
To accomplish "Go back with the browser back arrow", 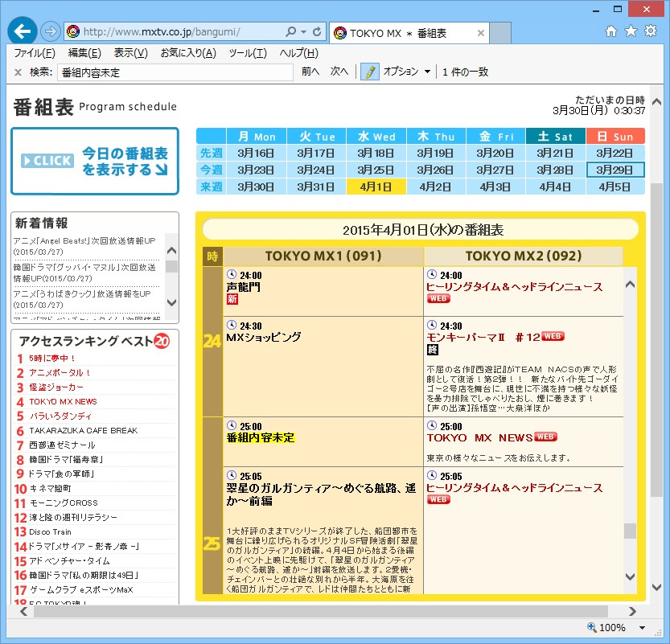I will [23, 31].
